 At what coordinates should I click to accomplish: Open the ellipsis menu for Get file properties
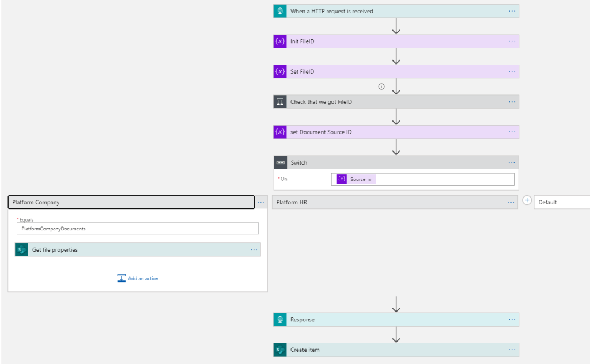click(x=254, y=249)
